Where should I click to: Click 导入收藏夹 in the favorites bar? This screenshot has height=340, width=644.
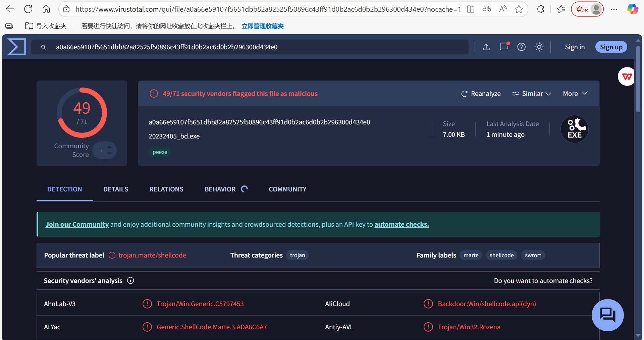pyautogui.click(x=46, y=26)
